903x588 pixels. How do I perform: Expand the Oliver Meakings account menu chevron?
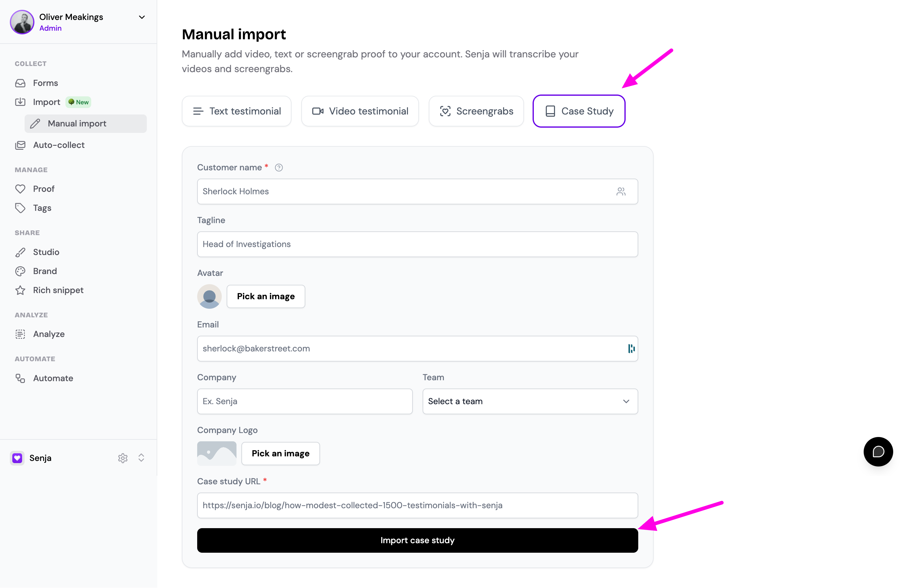[x=142, y=17]
